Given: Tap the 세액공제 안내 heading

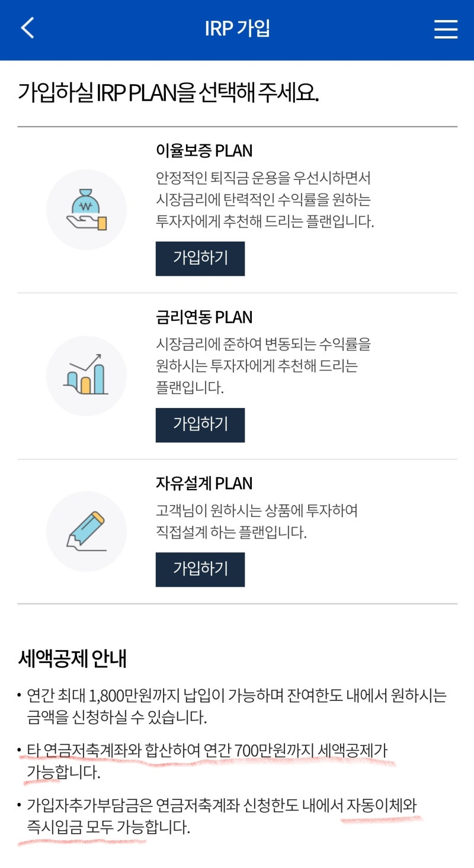Looking at the screenshot, I should [72, 658].
